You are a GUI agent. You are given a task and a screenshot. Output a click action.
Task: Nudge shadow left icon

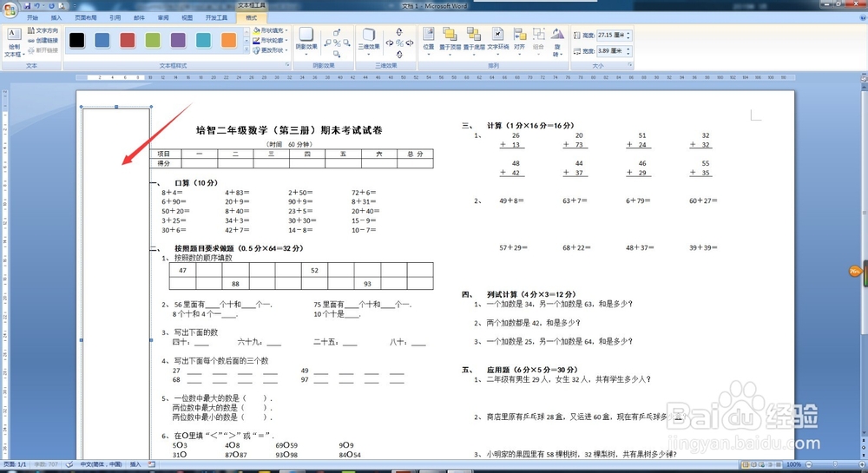(x=328, y=43)
